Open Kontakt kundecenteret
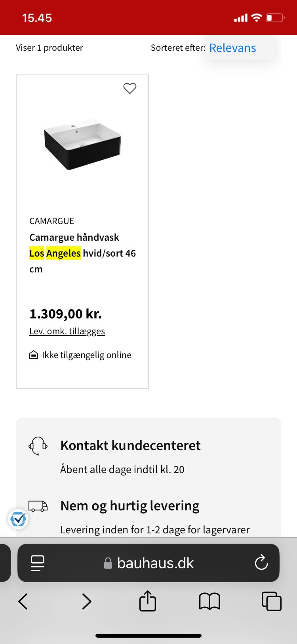This screenshot has width=297, height=644. coord(130,446)
